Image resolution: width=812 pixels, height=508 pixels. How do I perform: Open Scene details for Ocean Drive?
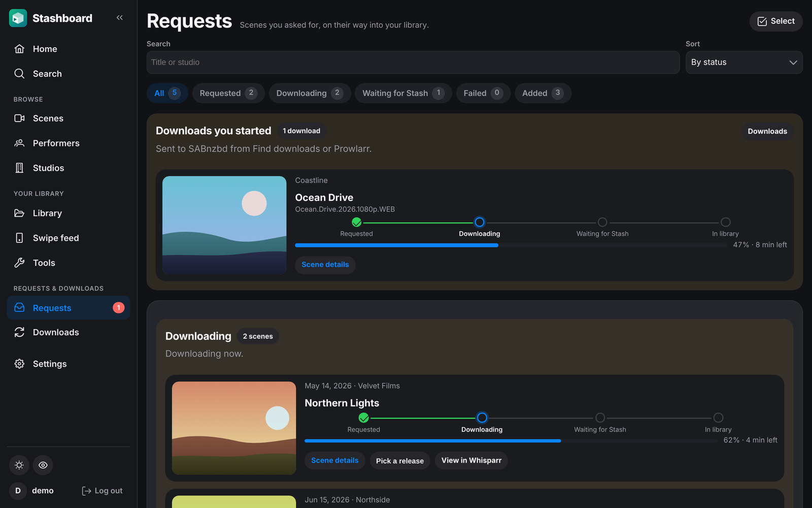tap(325, 265)
